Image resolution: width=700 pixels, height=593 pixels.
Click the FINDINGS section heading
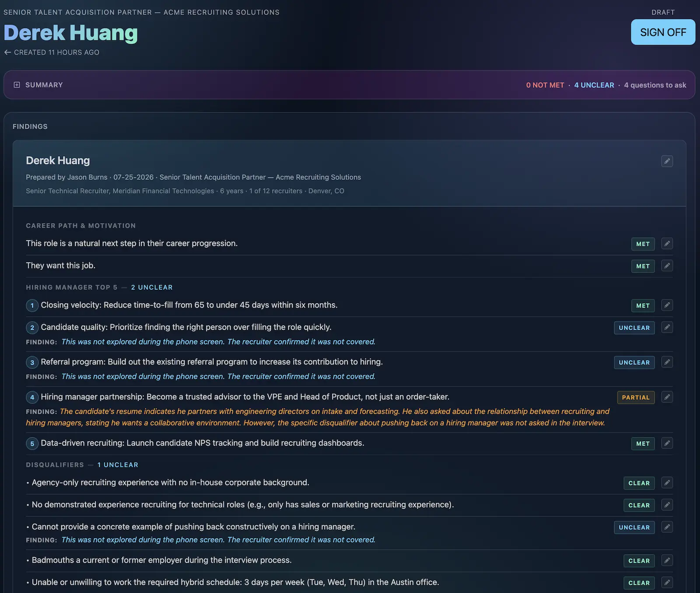coord(30,126)
